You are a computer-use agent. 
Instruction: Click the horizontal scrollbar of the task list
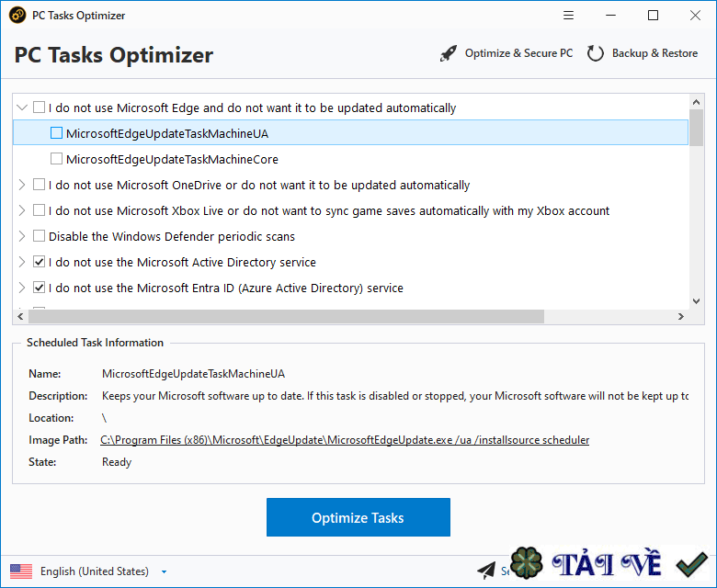coord(286,316)
